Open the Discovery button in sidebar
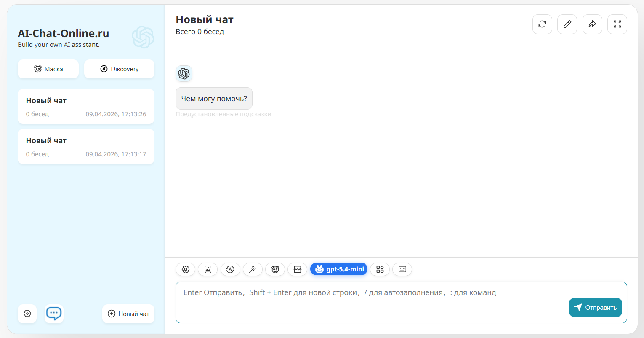The height and width of the screenshot is (338, 644). click(119, 69)
